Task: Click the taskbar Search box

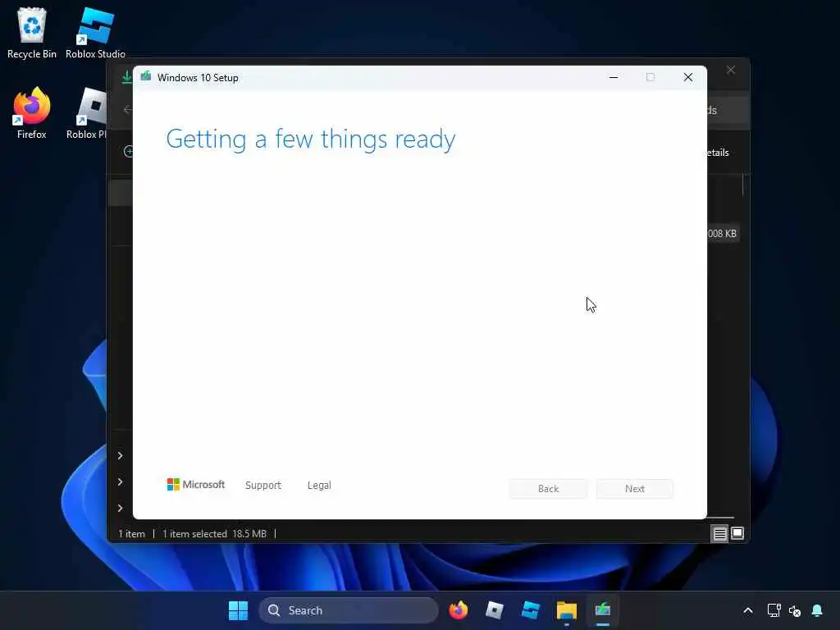Action: [x=349, y=610]
